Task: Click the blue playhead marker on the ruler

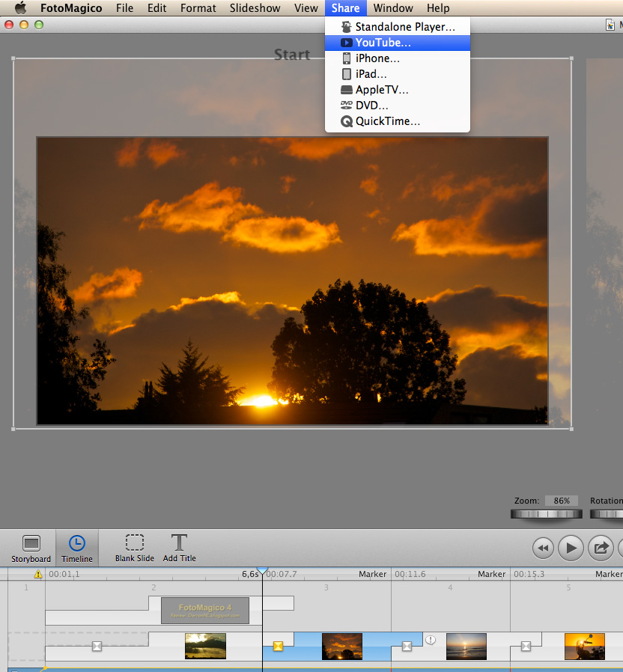Action: pos(262,571)
